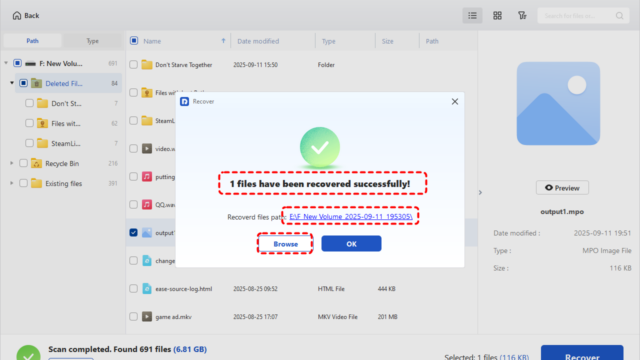The height and width of the screenshot is (360, 640).
Task: Click the scan completed green check icon
Action: point(29,353)
